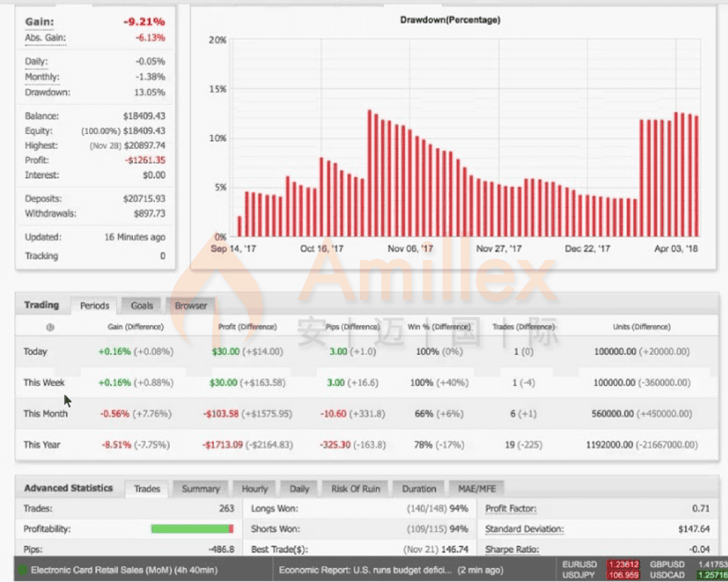
Task: Click the EURUSD red price box
Action: pyautogui.click(x=623, y=565)
